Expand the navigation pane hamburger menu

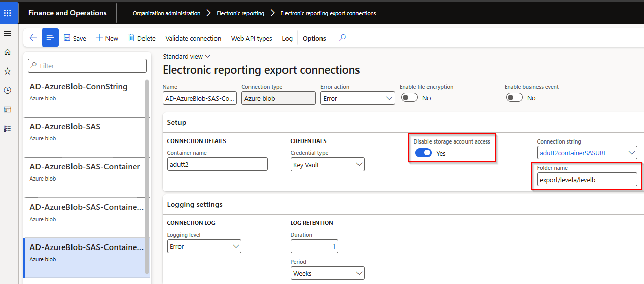(x=8, y=33)
